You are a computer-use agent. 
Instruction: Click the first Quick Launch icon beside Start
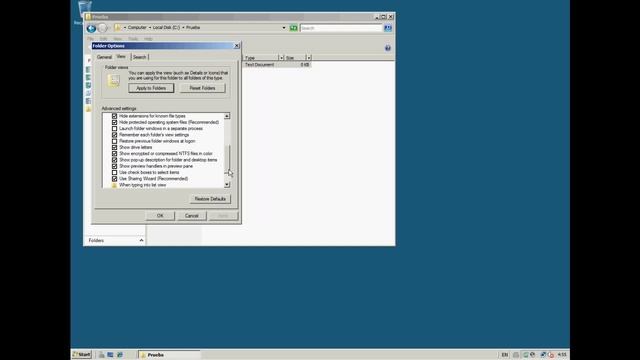tap(101, 355)
